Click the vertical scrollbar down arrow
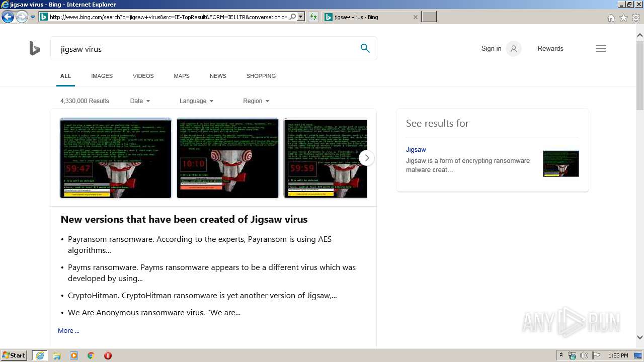644x362 pixels. tap(640, 337)
